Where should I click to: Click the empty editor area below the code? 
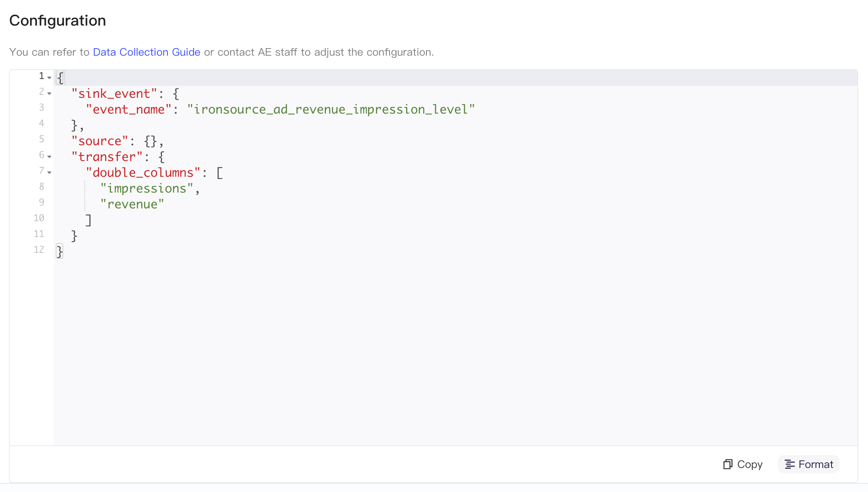(x=455, y=352)
